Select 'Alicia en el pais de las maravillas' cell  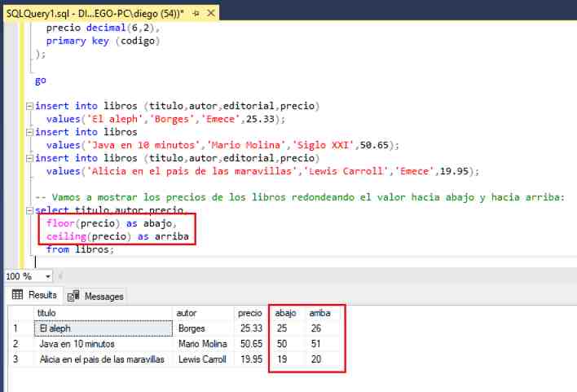pos(103,359)
